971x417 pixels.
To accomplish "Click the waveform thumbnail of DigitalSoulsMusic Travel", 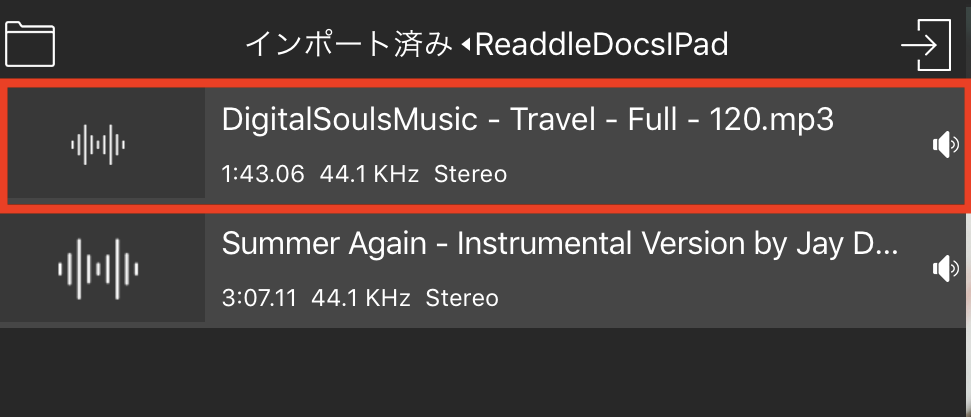I will (x=98, y=146).
